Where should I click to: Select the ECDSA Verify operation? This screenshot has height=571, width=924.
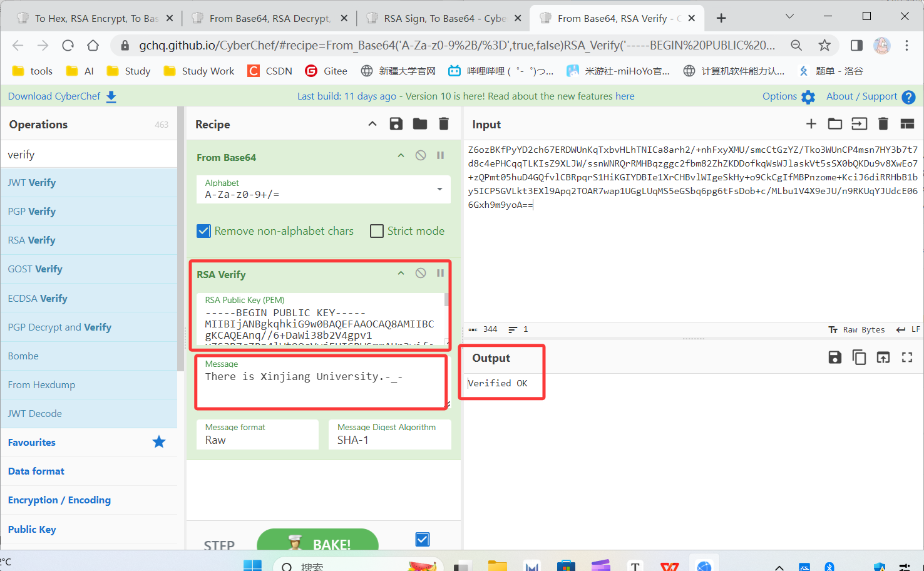pyautogui.click(x=89, y=298)
